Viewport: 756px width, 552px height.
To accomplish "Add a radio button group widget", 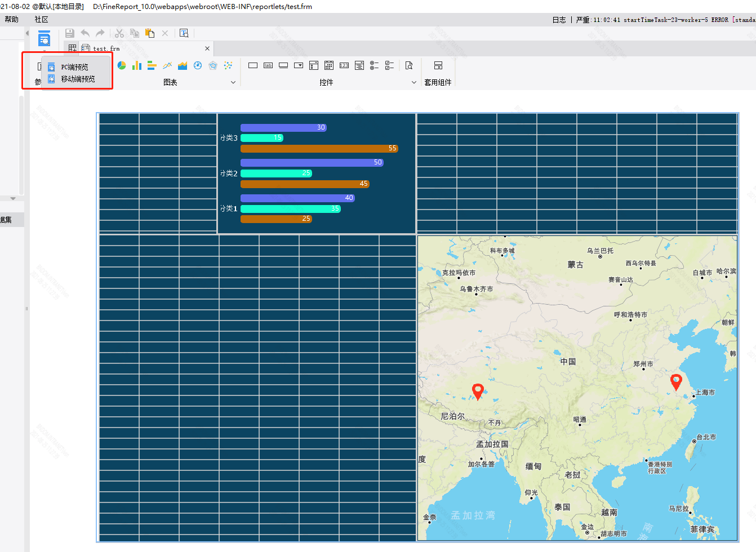I will pyautogui.click(x=375, y=65).
